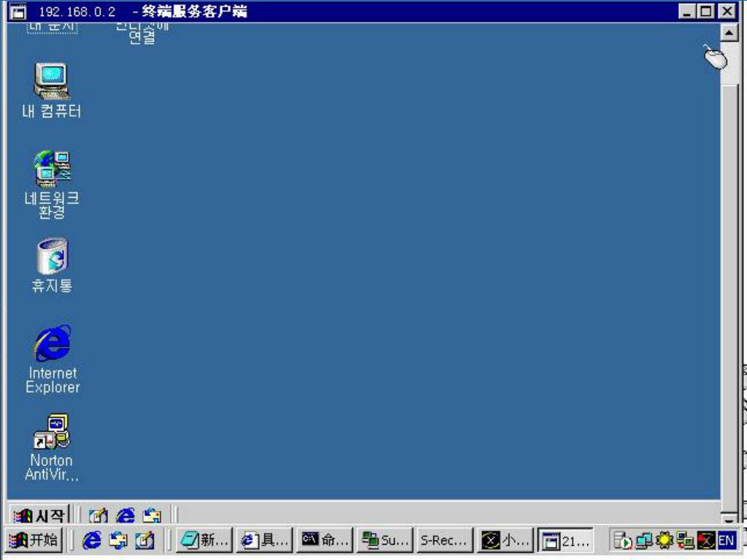Open the EN language indicator
747x560 pixels.
click(x=727, y=540)
